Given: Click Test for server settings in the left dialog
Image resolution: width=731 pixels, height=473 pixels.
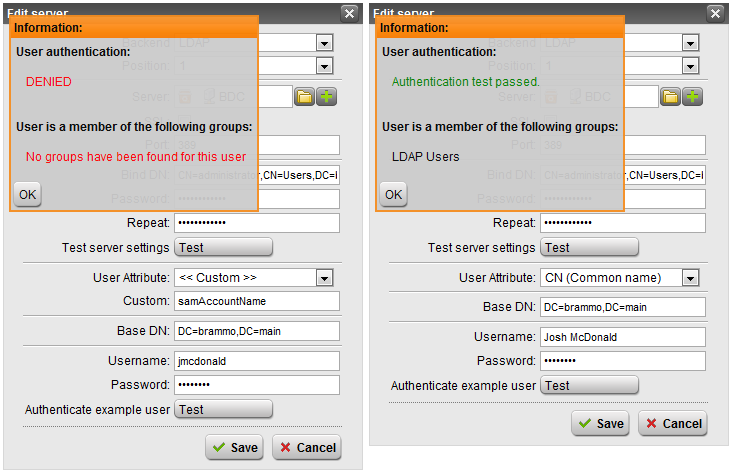Looking at the screenshot, I should pos(223,247).
